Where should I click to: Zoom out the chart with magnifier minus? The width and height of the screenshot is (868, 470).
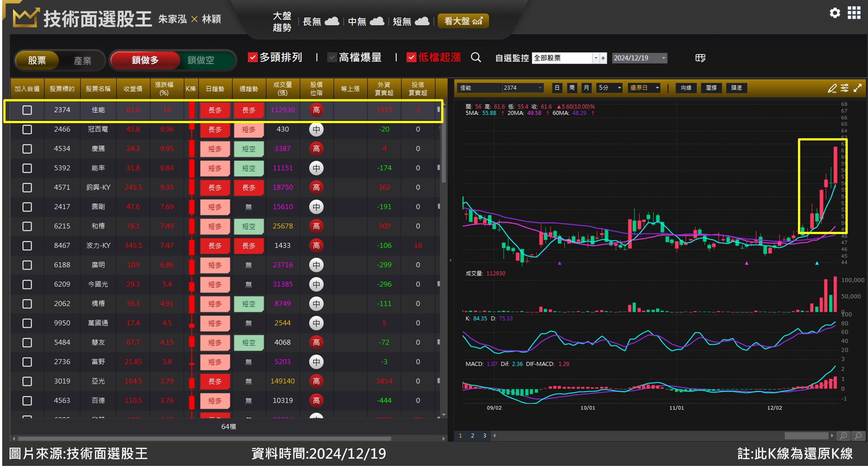coord(858,436)
